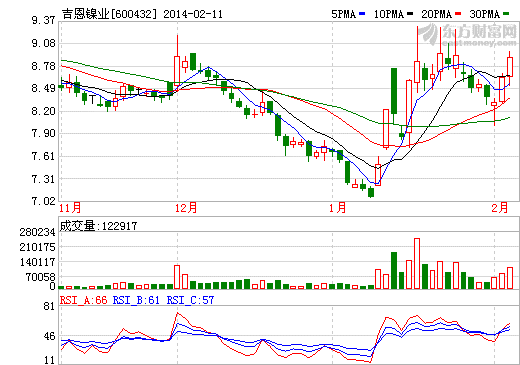Click the 9.08 price axis label
Viewport: 520px width, 365px height.
click(x=43, y=43)
